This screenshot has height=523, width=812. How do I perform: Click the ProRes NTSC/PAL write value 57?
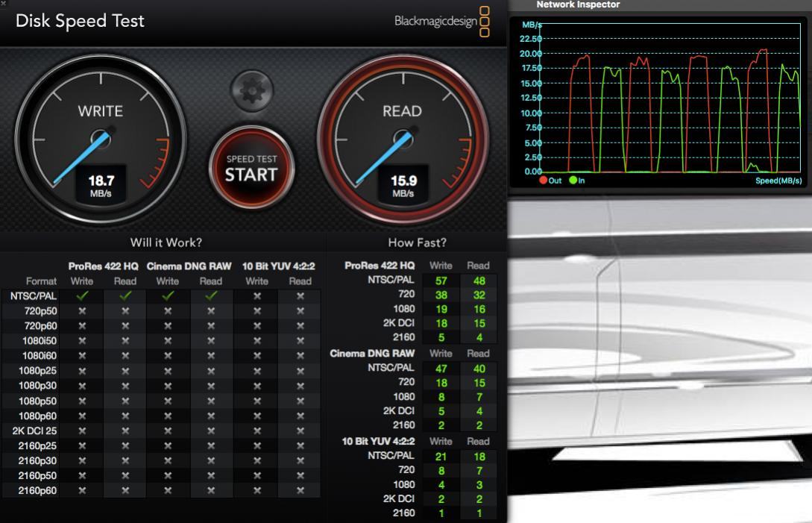441,281
